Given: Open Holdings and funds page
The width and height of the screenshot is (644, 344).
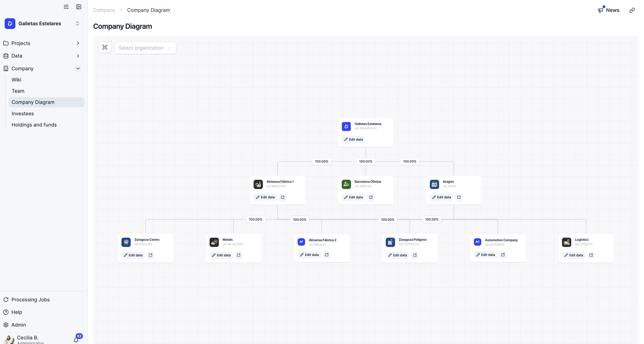Looking at the screenshot, I should pyautogui.click(x=34, y=125).
